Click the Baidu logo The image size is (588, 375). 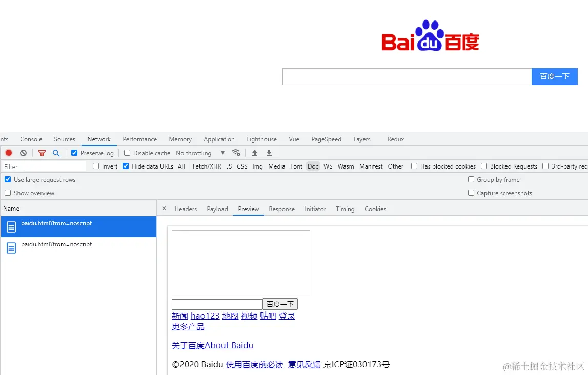[x=430, y=35]
